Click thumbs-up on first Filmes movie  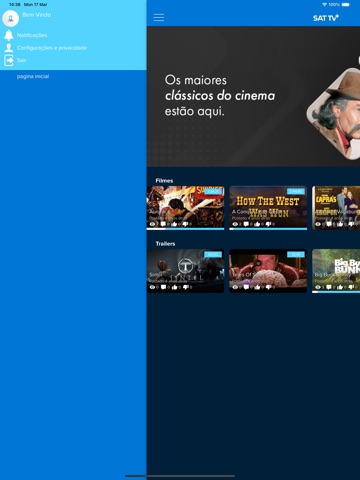[x=174, y=224]
